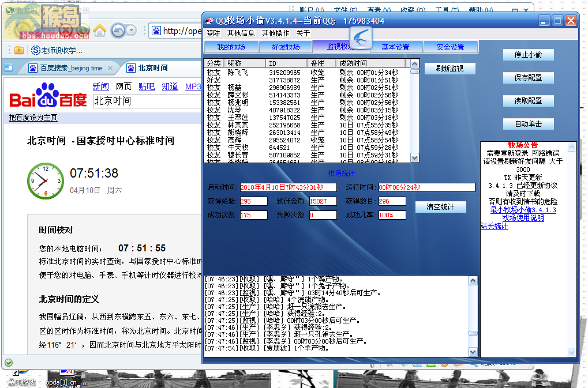Open the 其他操作 menu
Viewport: 588px width, 388px height.
tap(275, 33)
